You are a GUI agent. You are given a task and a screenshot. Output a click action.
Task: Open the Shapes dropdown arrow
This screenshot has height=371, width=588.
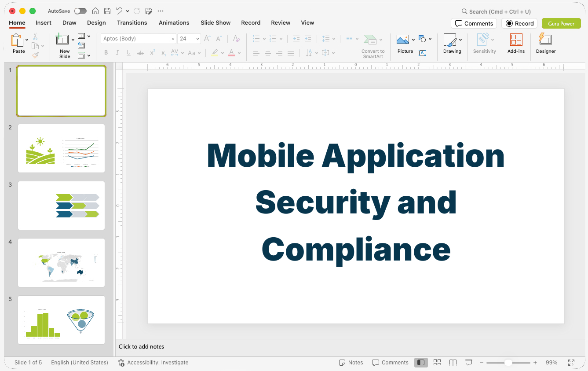coord(430,39)
